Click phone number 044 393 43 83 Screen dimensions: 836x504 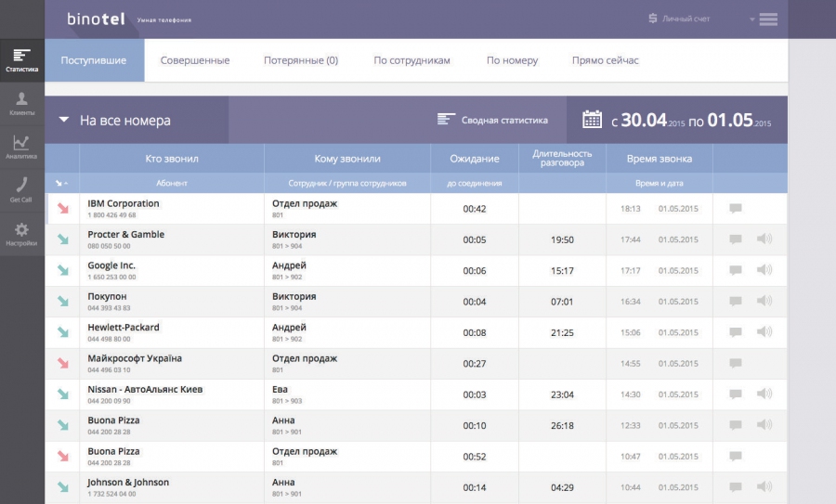(x=109, y=308)
